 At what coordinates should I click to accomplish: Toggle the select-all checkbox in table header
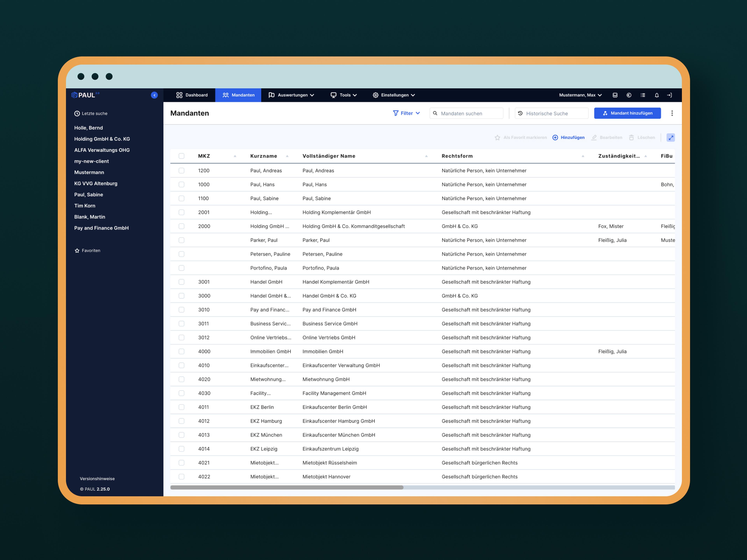(x=181, y=156)
